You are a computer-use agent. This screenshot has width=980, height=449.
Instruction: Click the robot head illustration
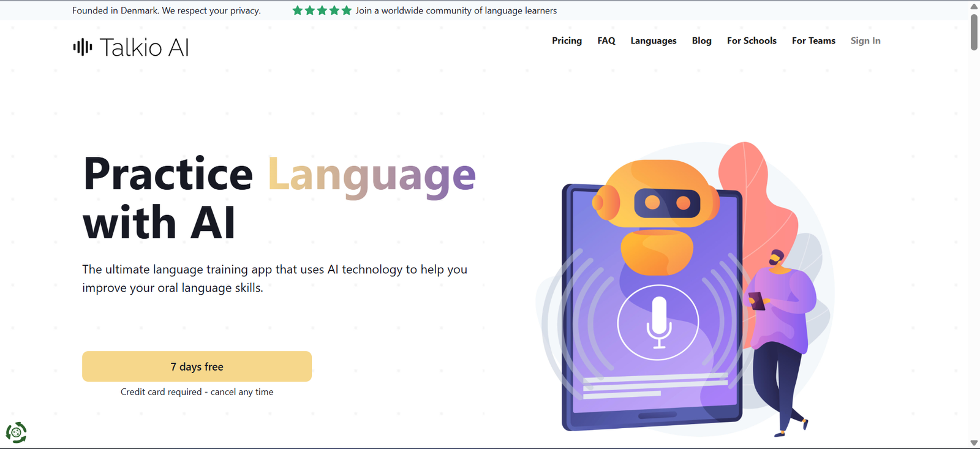click(655, 195)
